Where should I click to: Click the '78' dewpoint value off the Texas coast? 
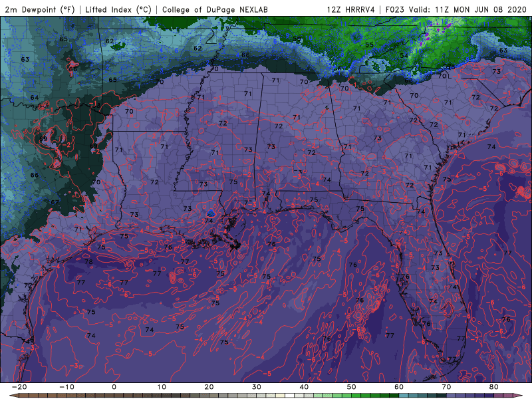pyautogui.click(x=88, y=261)
